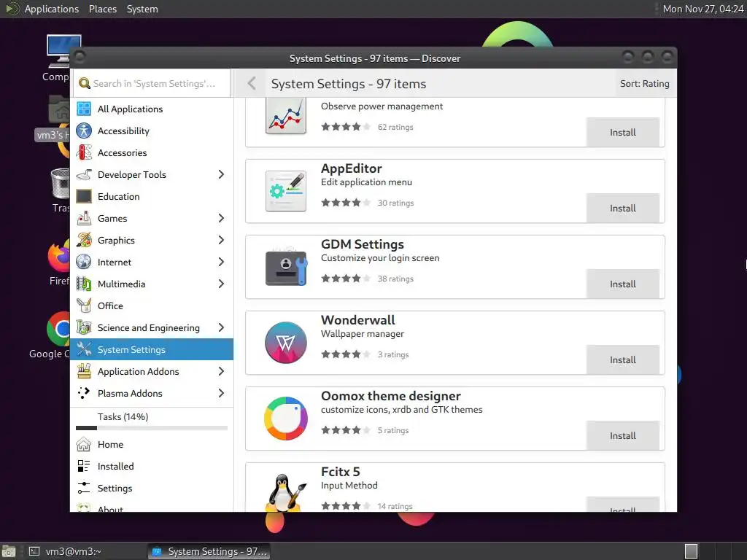Click the Wonderwall title text

tap(358, 319)
